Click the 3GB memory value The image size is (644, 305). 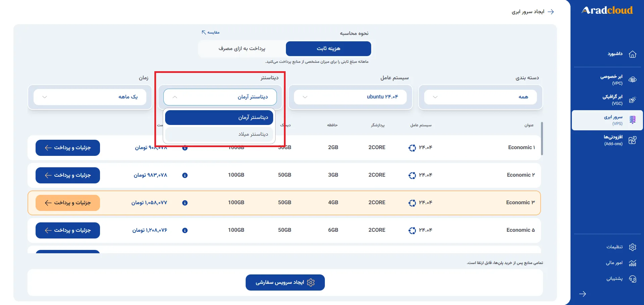coord(333,175)
